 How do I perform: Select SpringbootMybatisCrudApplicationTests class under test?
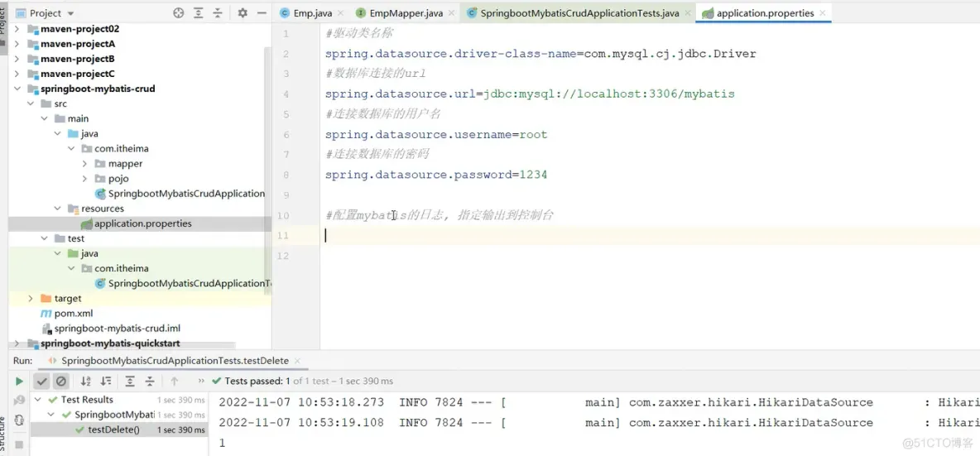click(x=184, y=284)
